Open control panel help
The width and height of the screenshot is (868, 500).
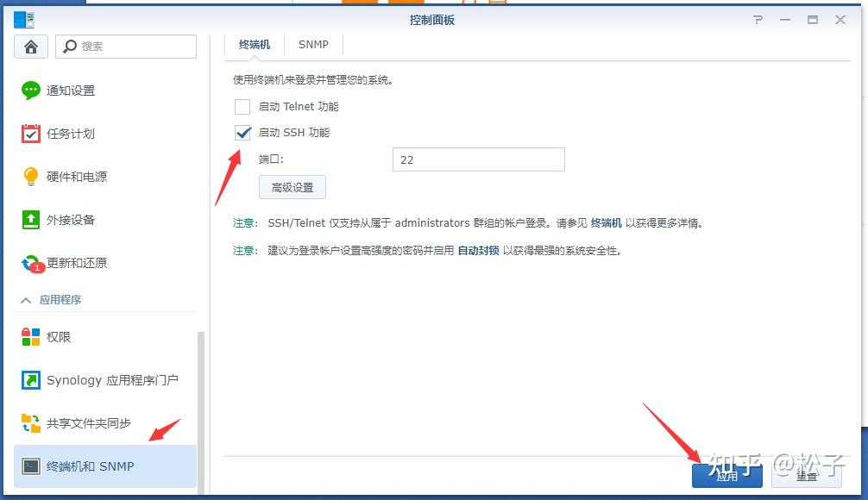[x=758, y=19]
